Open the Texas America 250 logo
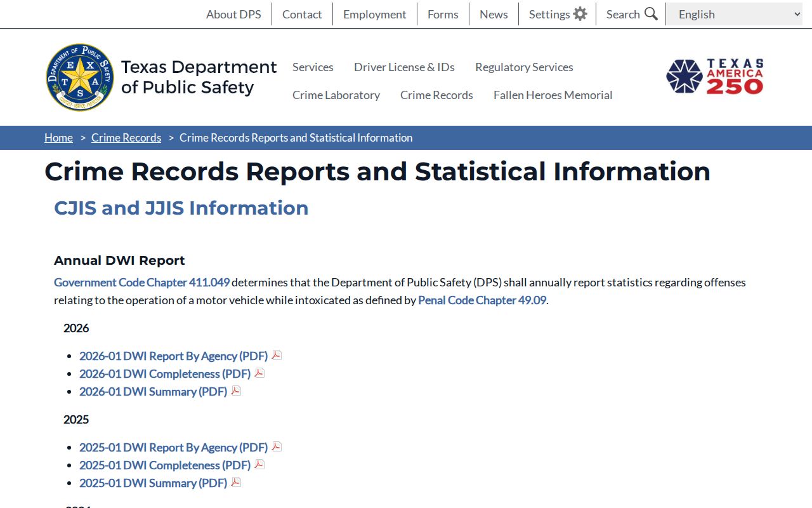Viewport: 812px width, 508px height. pos(715,77)
